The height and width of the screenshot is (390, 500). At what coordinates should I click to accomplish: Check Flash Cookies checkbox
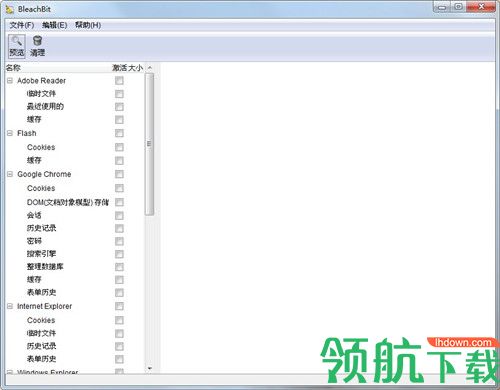[119, 147]
